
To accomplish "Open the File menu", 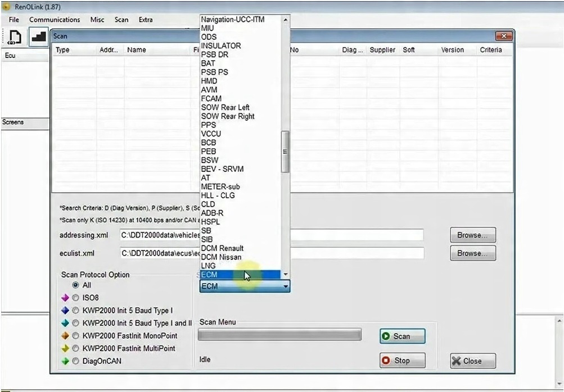I will 13,20.
